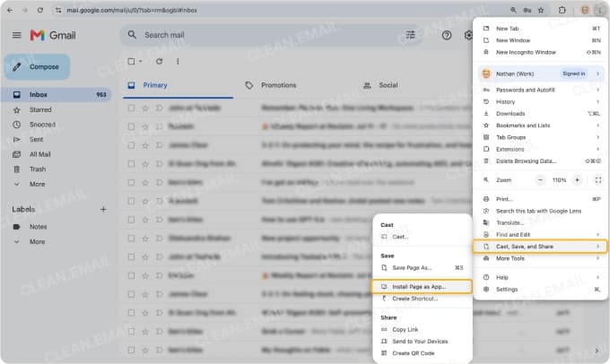Go to next page of emails arrow
Viewport: 610px width, 364px height.
point(597,351)
